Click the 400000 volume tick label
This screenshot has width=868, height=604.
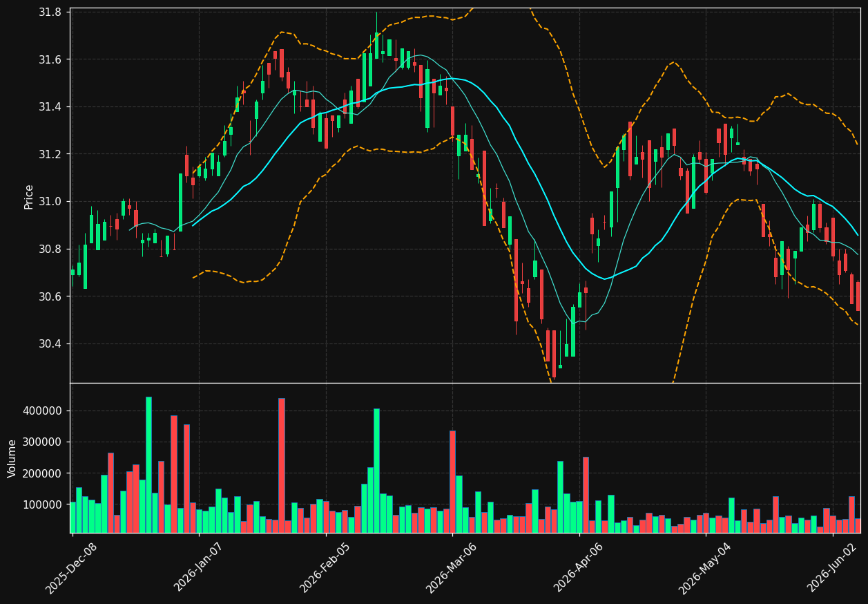43,411
